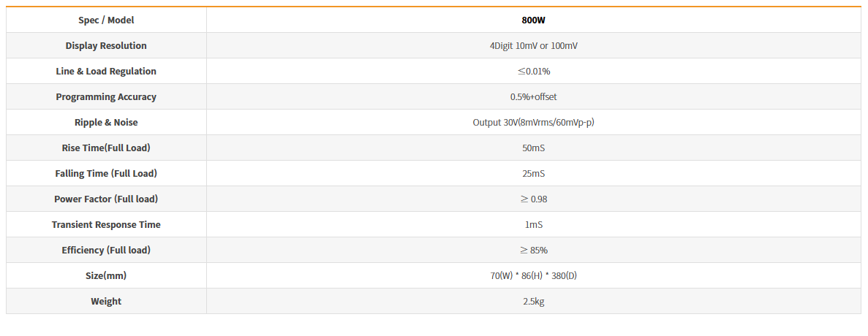Click the Line & Load Regulation label
The height and width of the screenshot is (336, 868).
pos(106,72)
